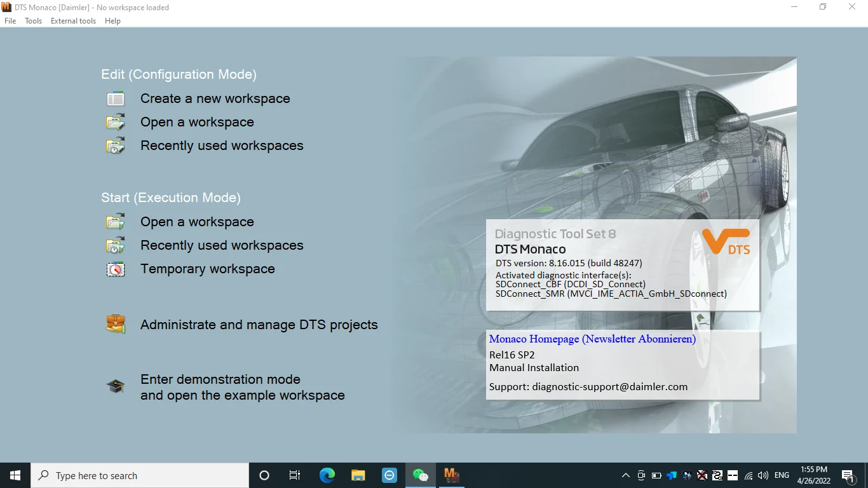Click the Temporary workspace stopwatch icon
Image resolution: width=868 pixels, height=488 pixels.
116,269
